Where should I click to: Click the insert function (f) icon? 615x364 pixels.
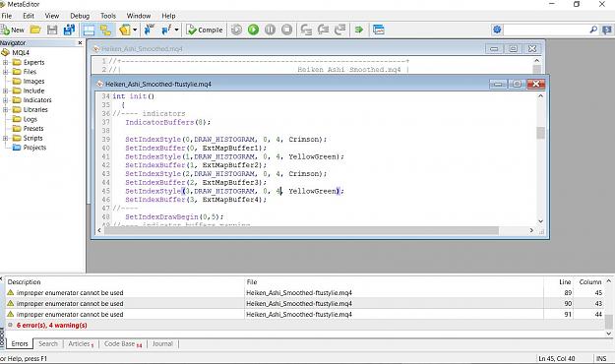(166, 30)
